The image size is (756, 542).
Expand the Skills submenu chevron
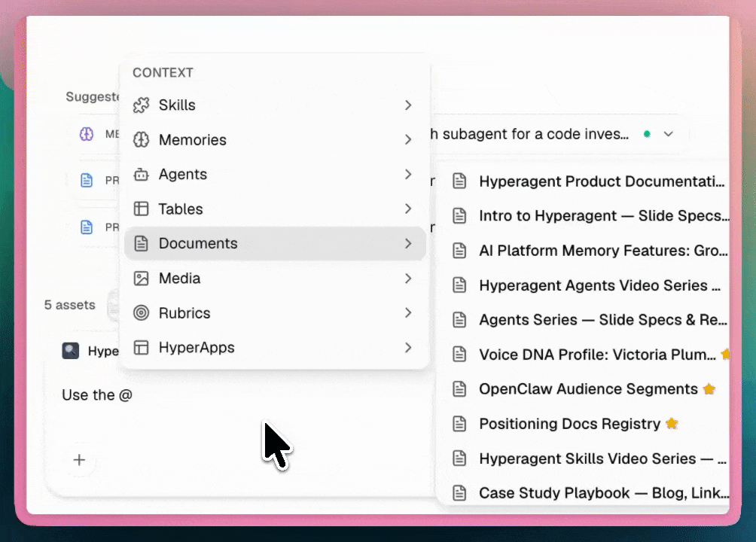click(x=408, y=105)
